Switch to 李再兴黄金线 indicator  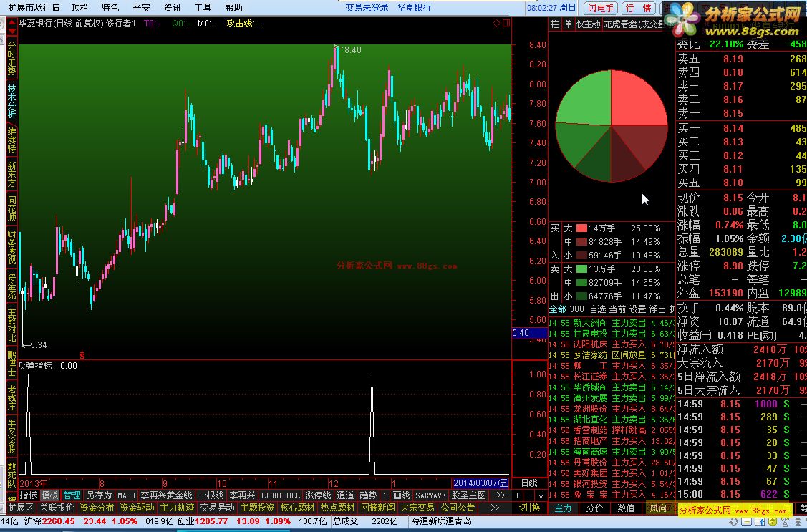166,495
